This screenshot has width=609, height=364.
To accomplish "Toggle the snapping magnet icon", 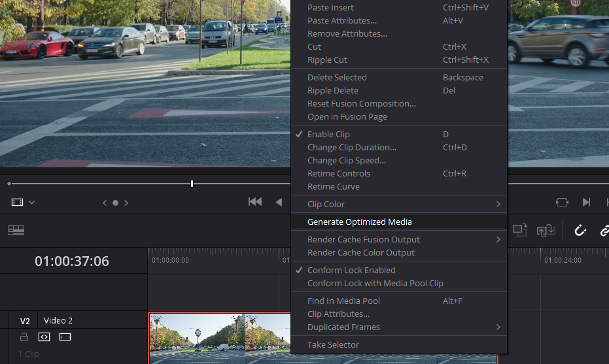I will (x=580, y=230).
